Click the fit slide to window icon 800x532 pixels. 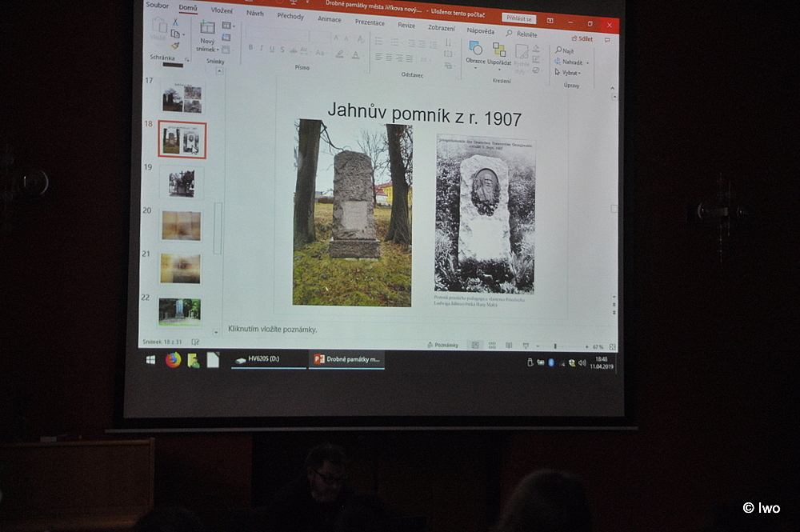(612, 347)
